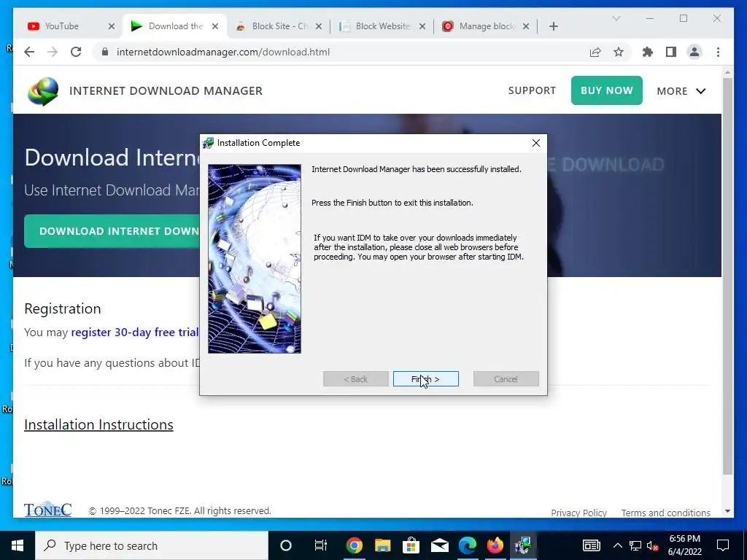
Task: Reload the current page
Action: [x=76, y=52]
